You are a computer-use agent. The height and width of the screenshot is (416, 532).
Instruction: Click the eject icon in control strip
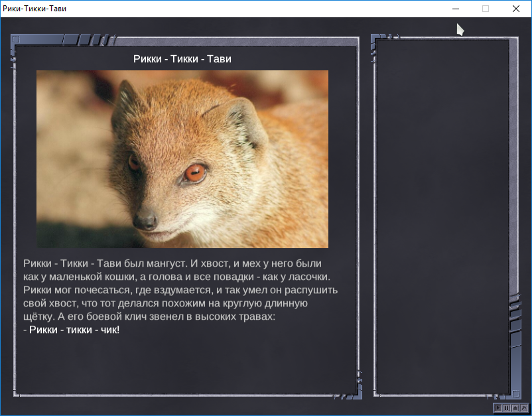click(x=515, y=408)
